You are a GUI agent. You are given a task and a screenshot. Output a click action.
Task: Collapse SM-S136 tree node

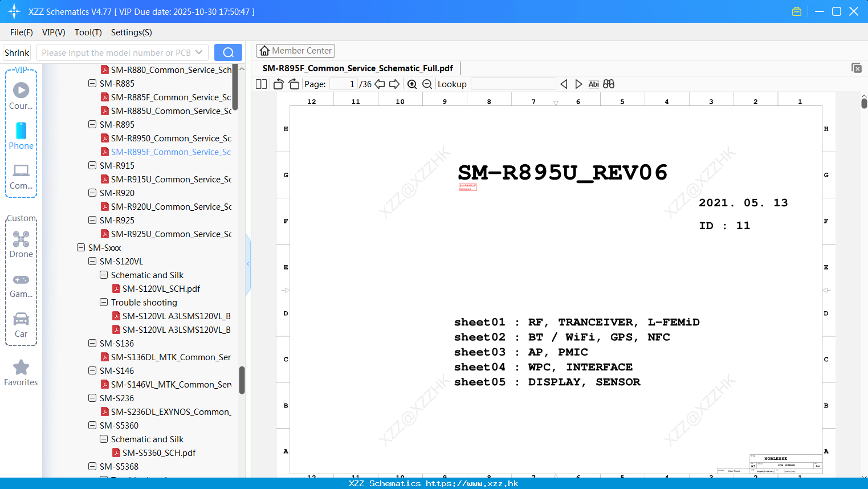tap(92, 343)
